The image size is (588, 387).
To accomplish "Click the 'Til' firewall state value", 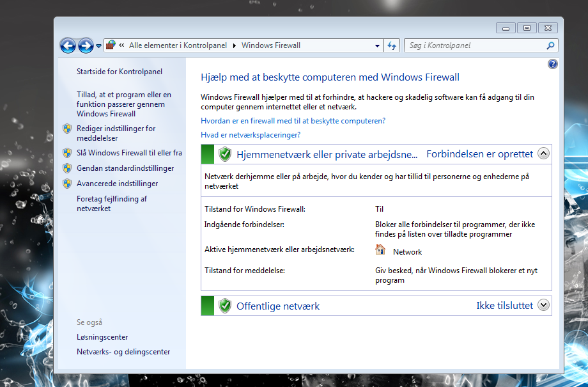I will click(x=379, y=209).
